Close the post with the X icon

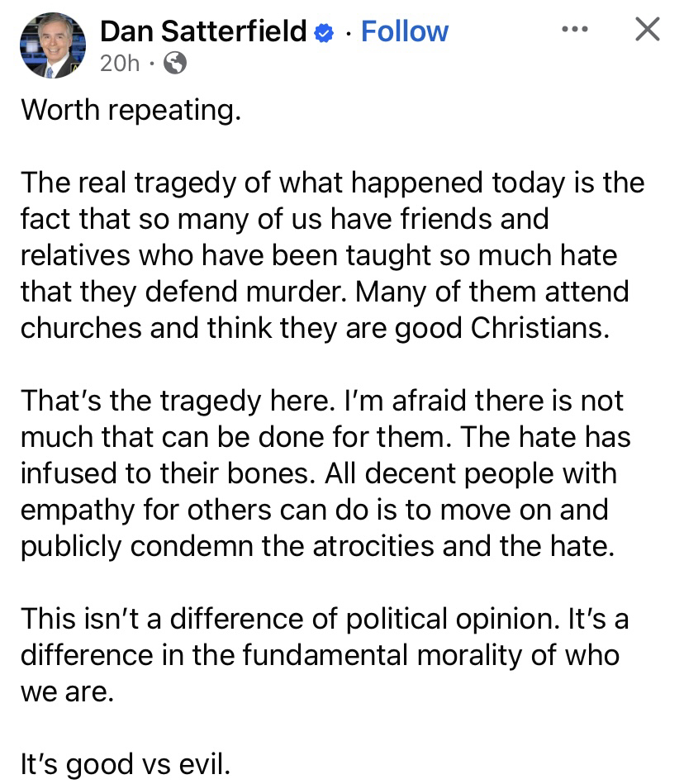click(647, 31)
